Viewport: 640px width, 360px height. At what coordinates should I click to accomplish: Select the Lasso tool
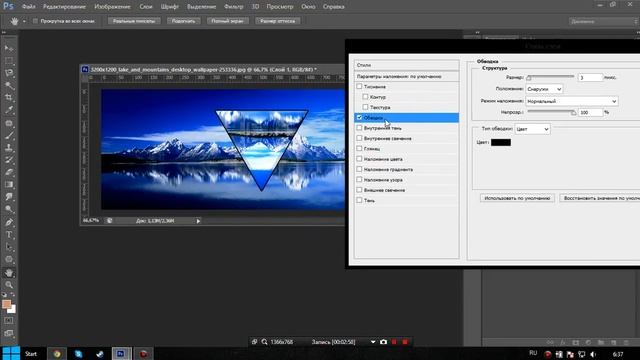pos(9,73)
